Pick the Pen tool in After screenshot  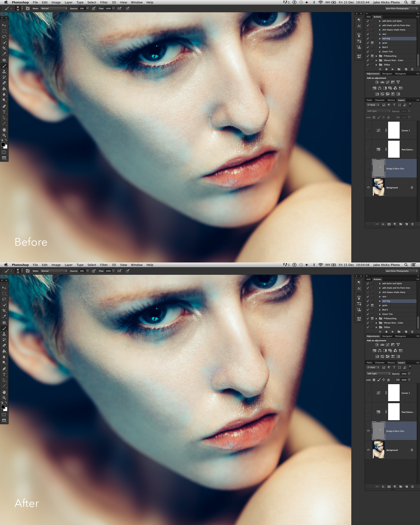[x=4, y=369]
